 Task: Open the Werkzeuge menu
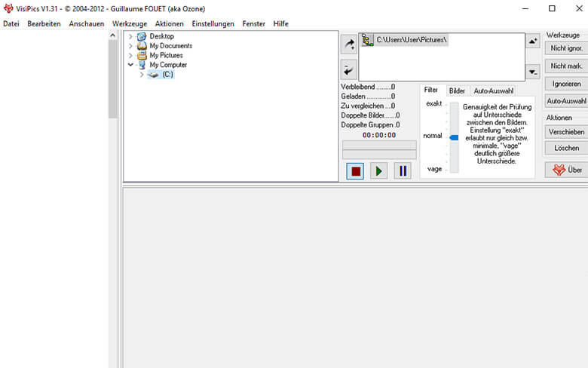tap(129, 24)
